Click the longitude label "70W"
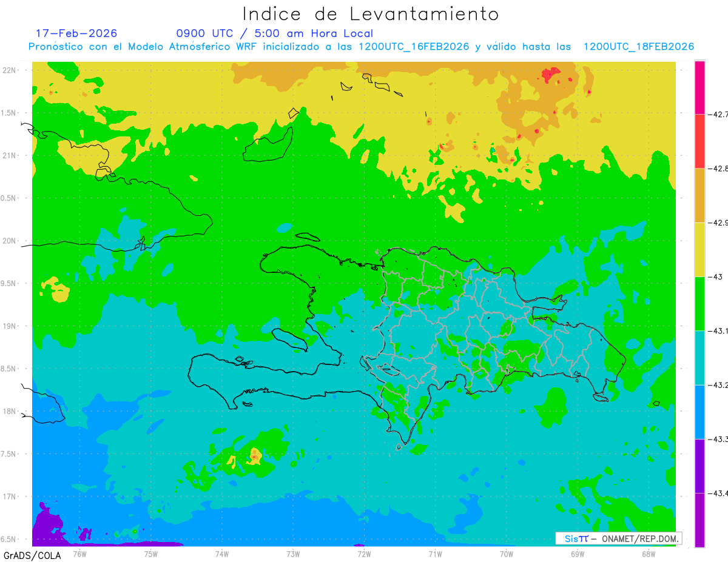Viewport: 728px width, 562px height. pos(506,553)
